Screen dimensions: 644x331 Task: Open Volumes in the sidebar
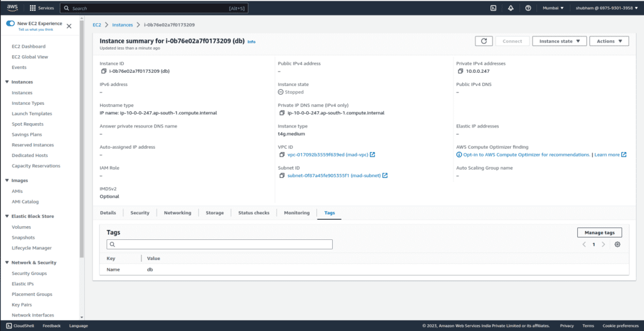[21, 227]
